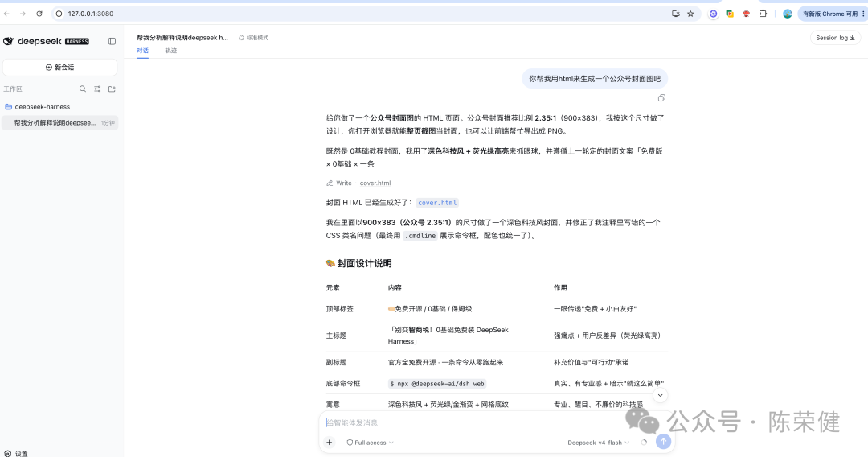The width and height of the screenshot is (868, 457).
Task: Click the site info icon in address bar
Action: pos(59,14)
